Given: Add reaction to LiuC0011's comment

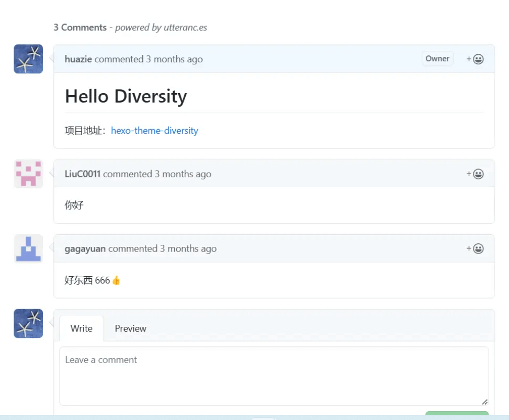Looking at the screenshot, I should pyautogui.click(x=475, y=174).
